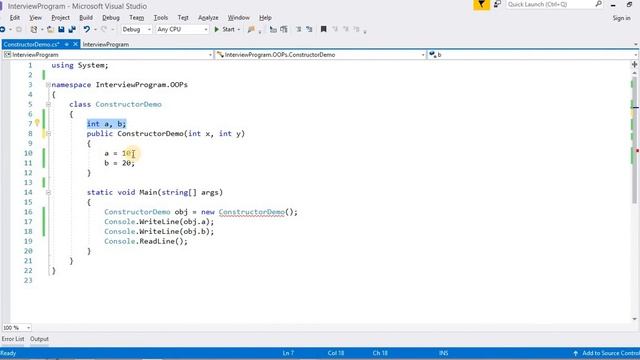This screenshot has width=640, height=360.
Task: Click 'b = 20;' on line 11
Action: coord(119,163)
